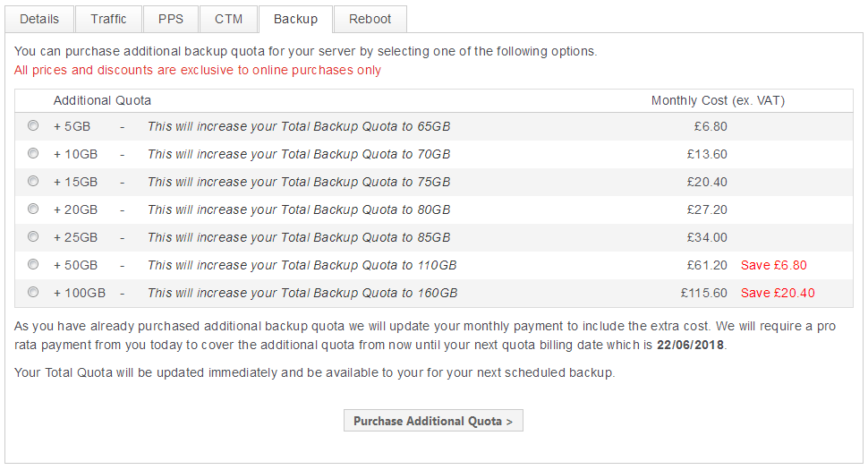This screenshot has width=868, height=470.
Task: Pick the + 20GB quota radio button
Action: (33, 209)
